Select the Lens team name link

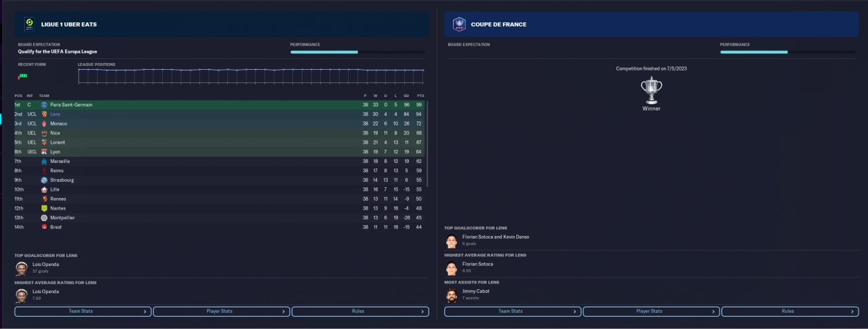(x=56, y=115)
